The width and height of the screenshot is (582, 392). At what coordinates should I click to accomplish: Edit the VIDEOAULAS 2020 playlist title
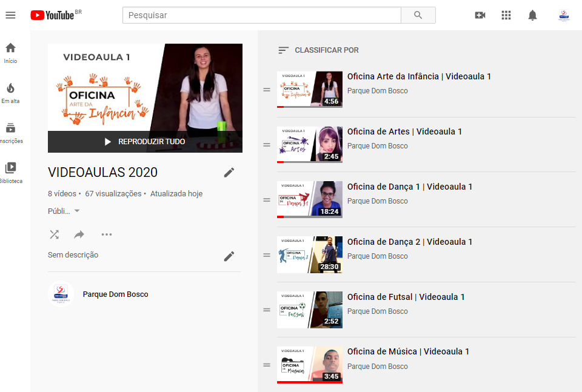[229, 173]
